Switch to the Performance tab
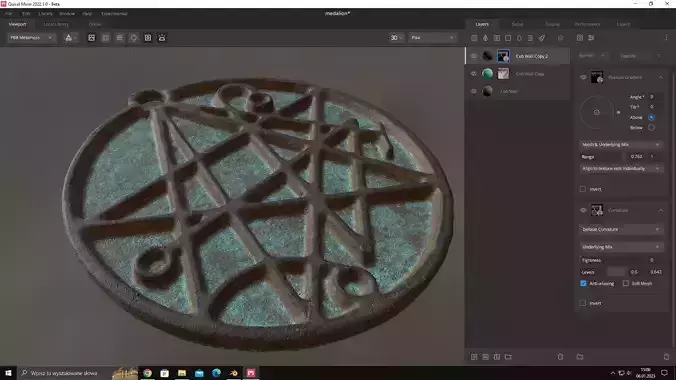 588,25
